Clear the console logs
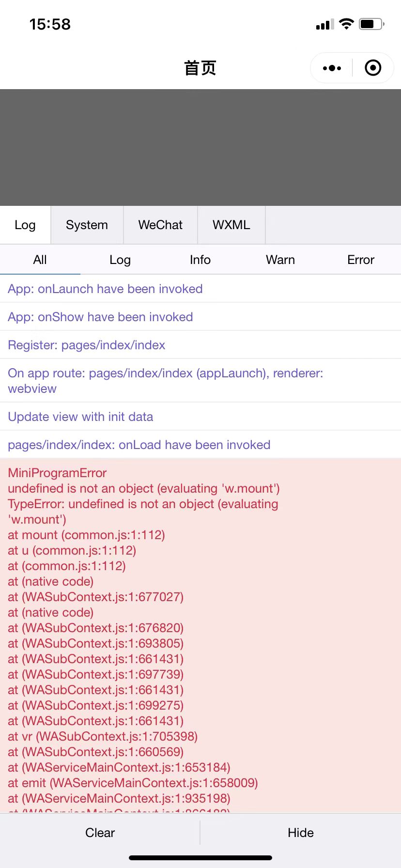Screen dimensions: 401x868 tap(100, 832)
